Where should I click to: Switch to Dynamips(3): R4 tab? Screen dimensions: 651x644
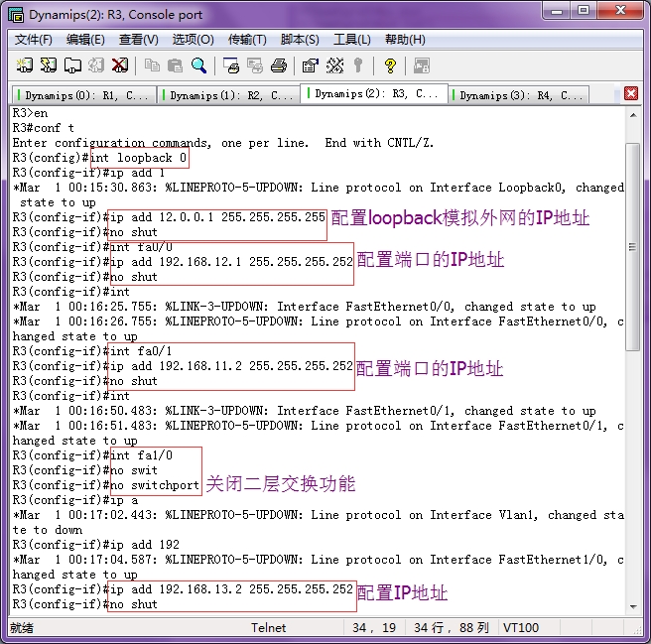[x=519, y=95]
